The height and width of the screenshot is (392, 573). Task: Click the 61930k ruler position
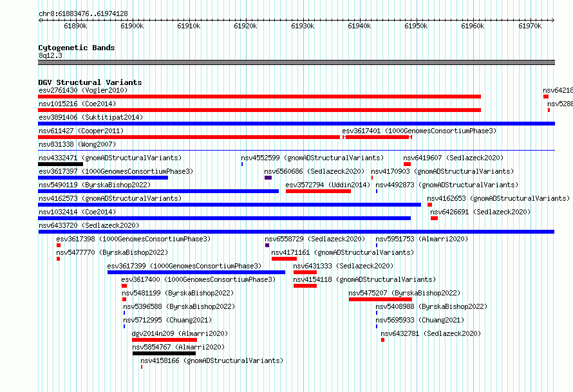coord(303,26)
